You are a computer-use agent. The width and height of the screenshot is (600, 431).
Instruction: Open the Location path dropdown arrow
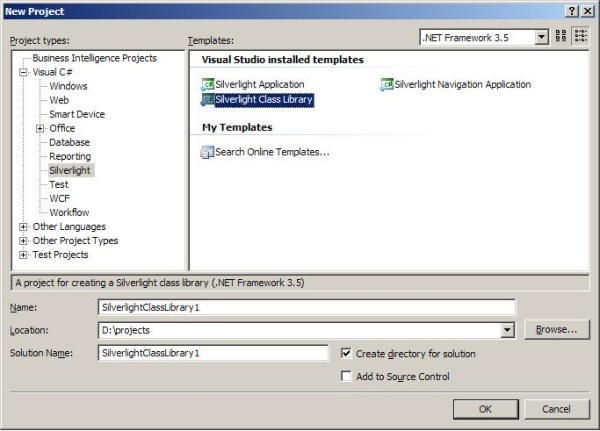coord(507,330)
